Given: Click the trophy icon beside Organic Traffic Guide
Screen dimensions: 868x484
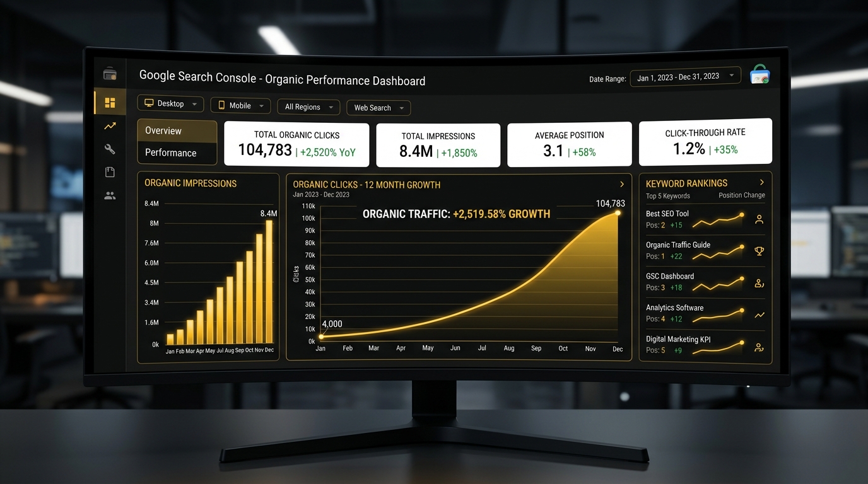Looking at the screenshot, I should (x=759, y=251).
